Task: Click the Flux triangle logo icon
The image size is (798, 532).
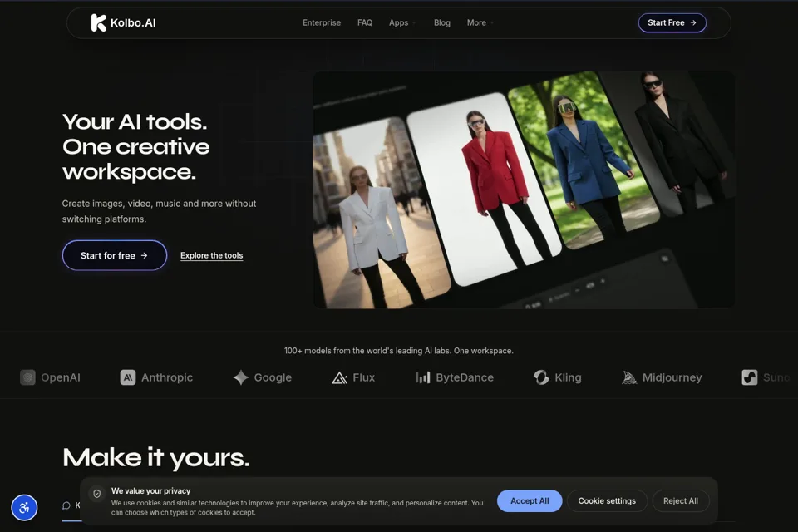Action: point(339,377)
